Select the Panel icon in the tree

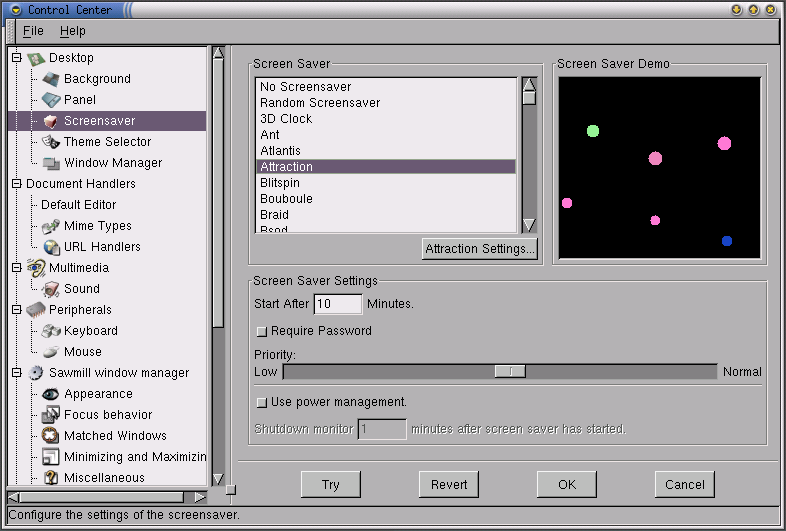(x=51, y=100)
